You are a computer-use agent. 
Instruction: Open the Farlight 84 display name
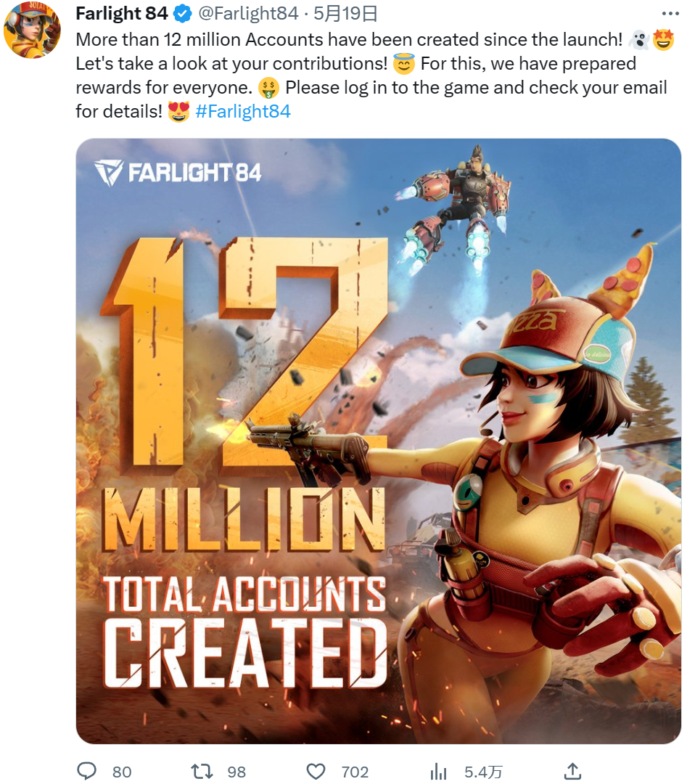tap(121, 14)
